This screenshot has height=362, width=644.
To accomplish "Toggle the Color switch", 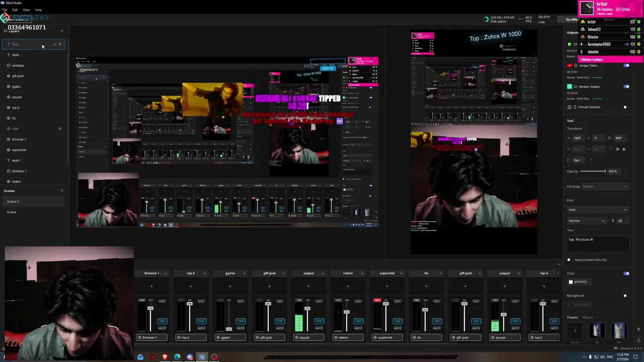I will click(626, 274).
